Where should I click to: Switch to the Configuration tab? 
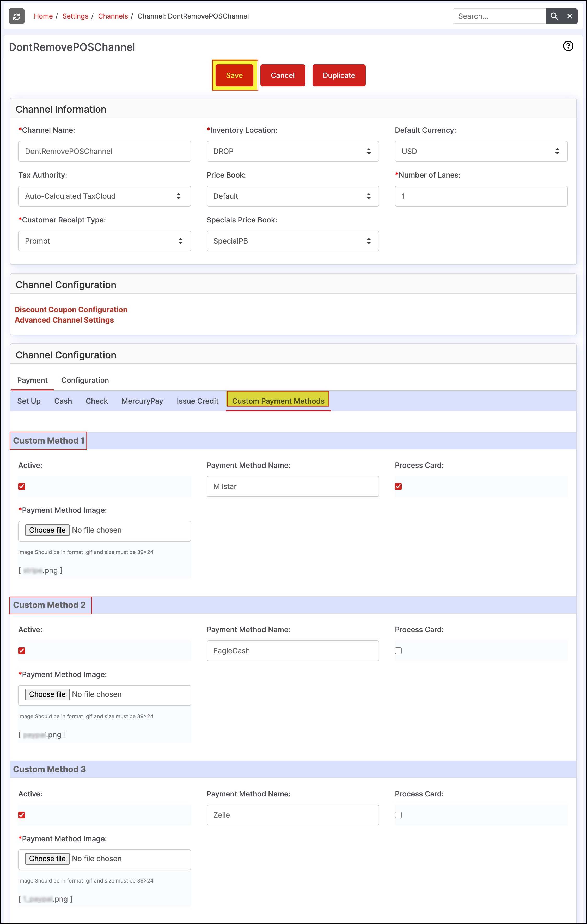click(85, 380)
